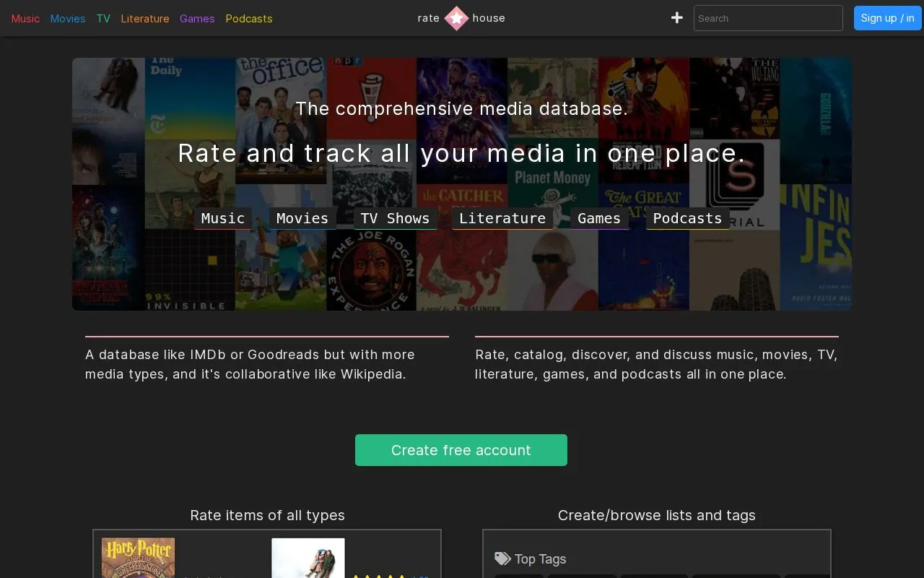This screenshot has width=924, height=578.
Task: Open TV in the top navigation
Action: [103, 18]
